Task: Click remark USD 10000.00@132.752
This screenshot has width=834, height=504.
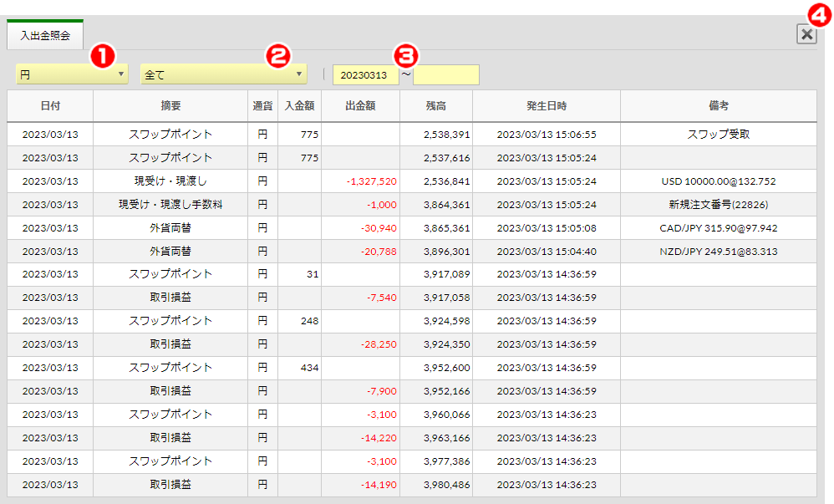Action: click(x=719, y=181)
